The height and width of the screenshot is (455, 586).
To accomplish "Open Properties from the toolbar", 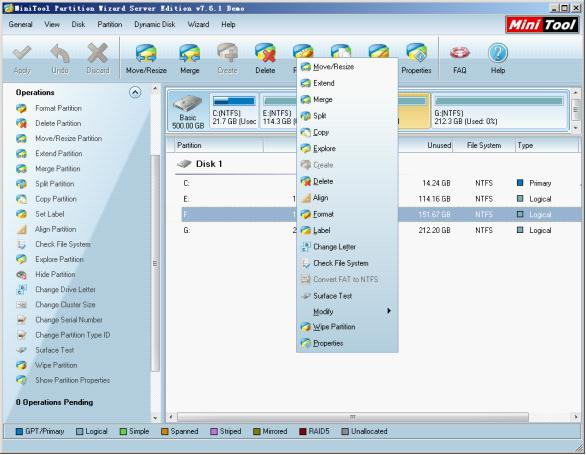I will [416, 59].
